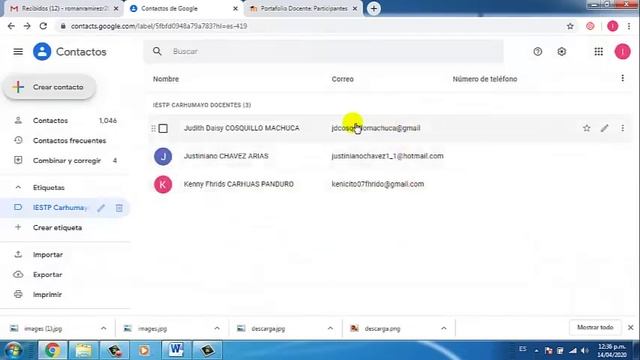Open the main menu hamburger icon

[x=18, y=52]
